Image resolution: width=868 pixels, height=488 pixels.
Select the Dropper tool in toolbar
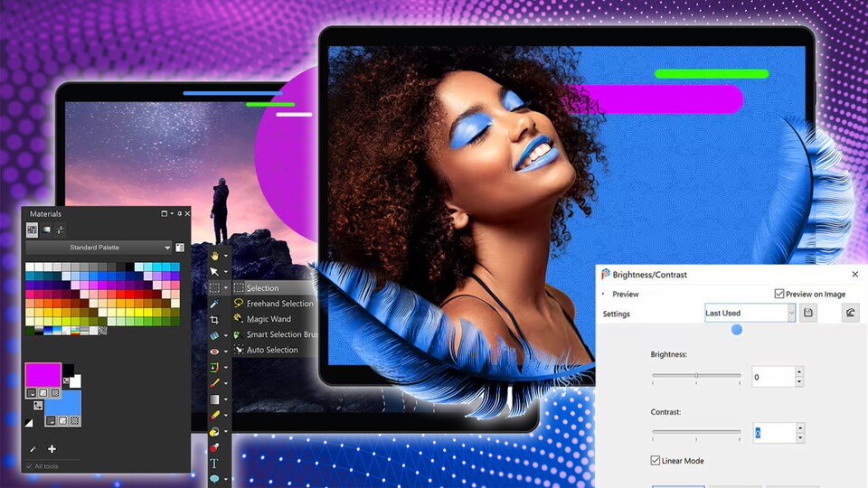click(214, 304)
